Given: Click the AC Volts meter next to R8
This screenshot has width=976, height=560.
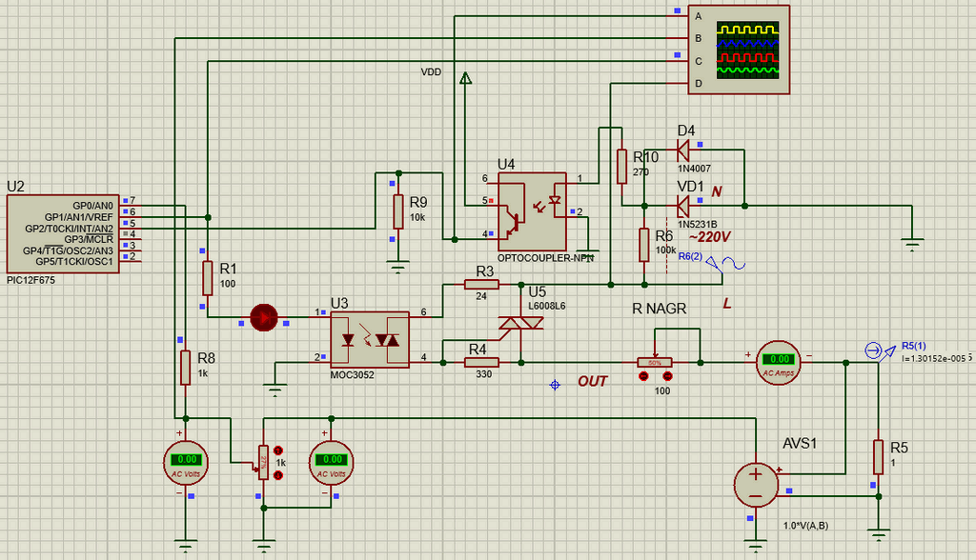Looking at the screenshot, I should click(186, 463).
